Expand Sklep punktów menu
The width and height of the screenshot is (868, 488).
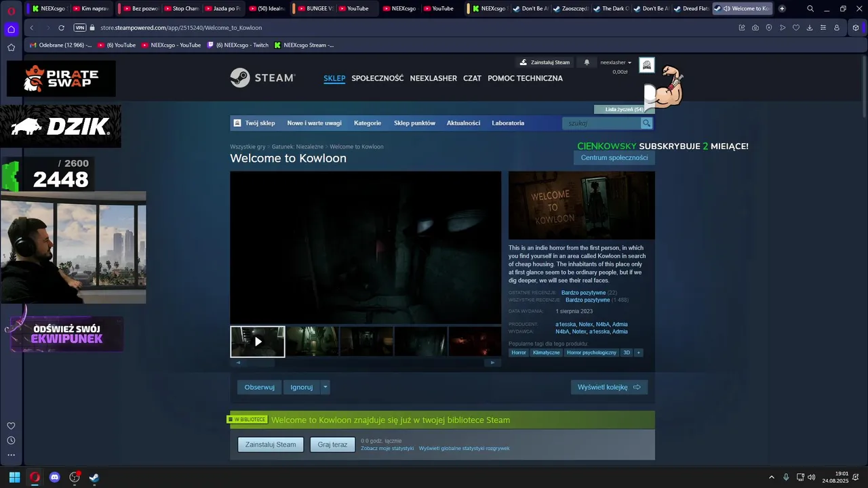pos(414,123)
